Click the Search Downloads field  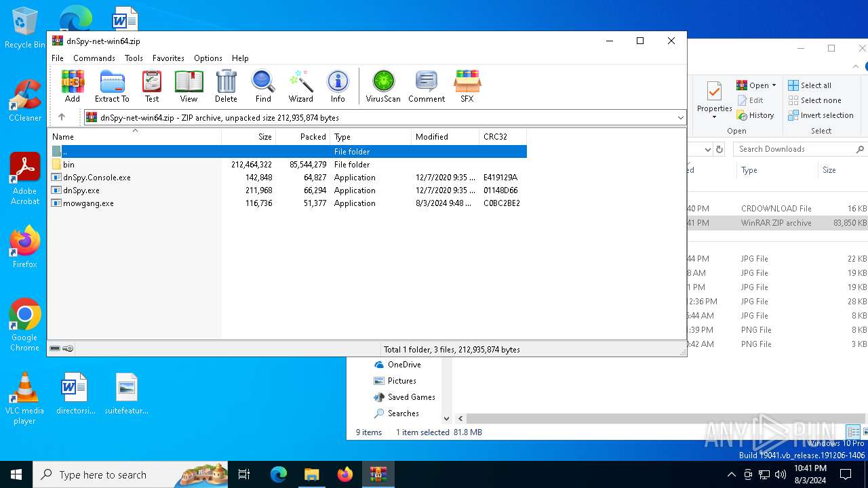800,149
